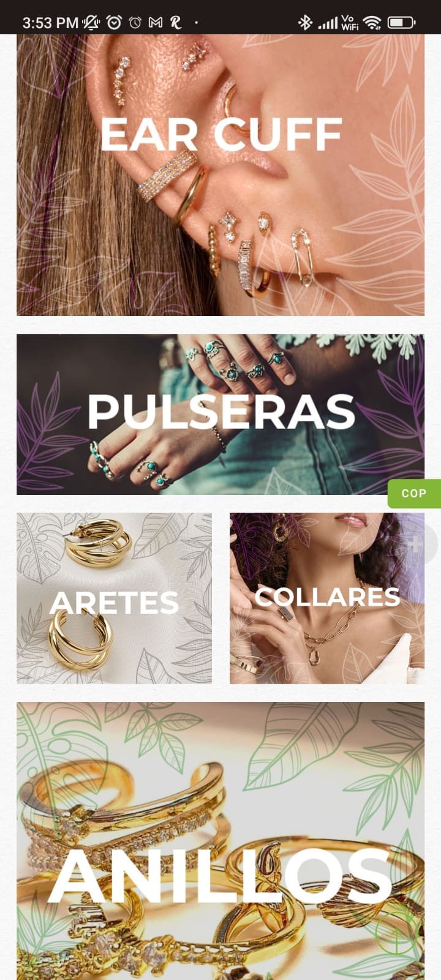Tap the floating plus expand button
This screenshot has height=980, width=441.
point(417,544)
